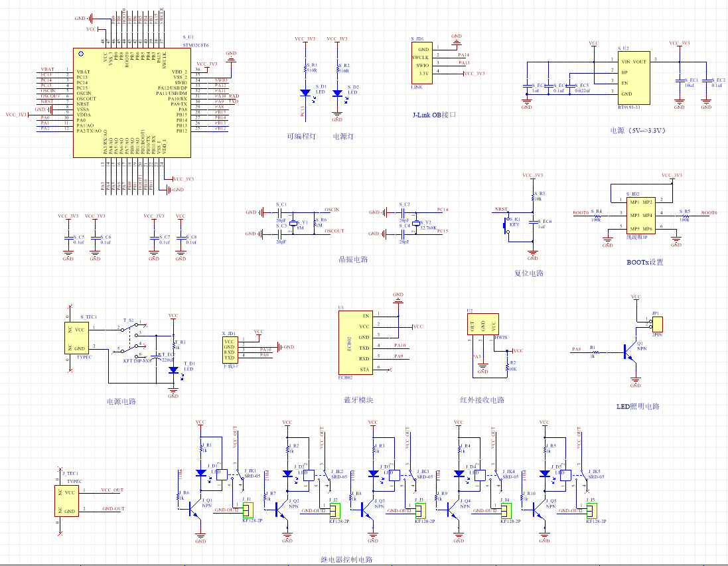The height and width of the screenshot is (566, 728).
Task: Click the "J-Link OB接口" text label
Action: point(435,115)
